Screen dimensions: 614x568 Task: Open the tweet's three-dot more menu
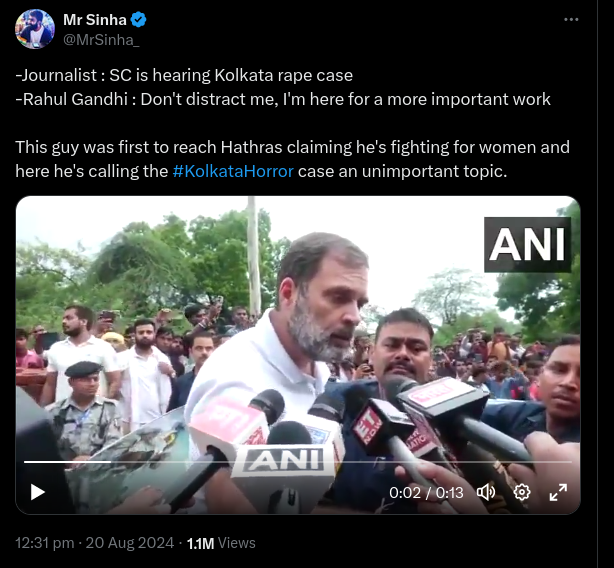[x=571, y=20]
